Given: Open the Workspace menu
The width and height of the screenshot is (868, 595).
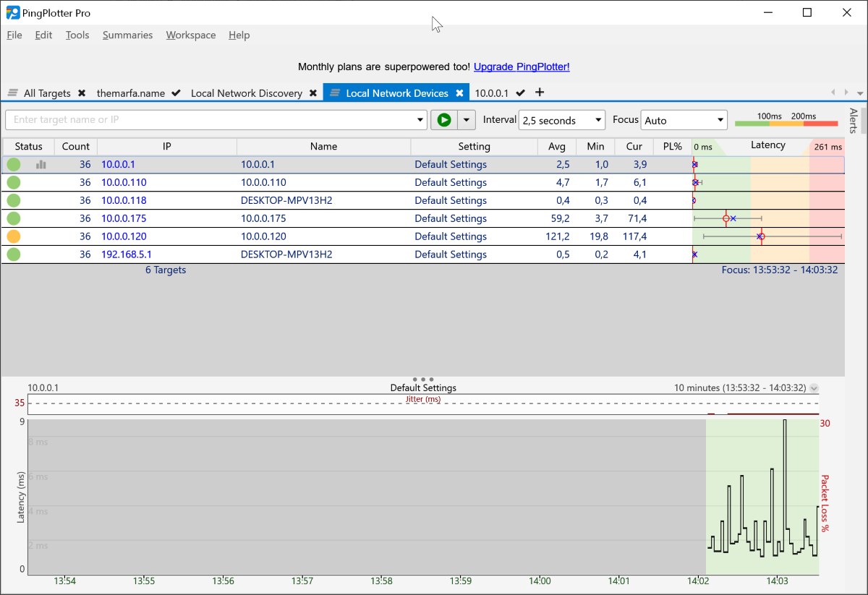Looking at the screenshot, I should point(191,35).
